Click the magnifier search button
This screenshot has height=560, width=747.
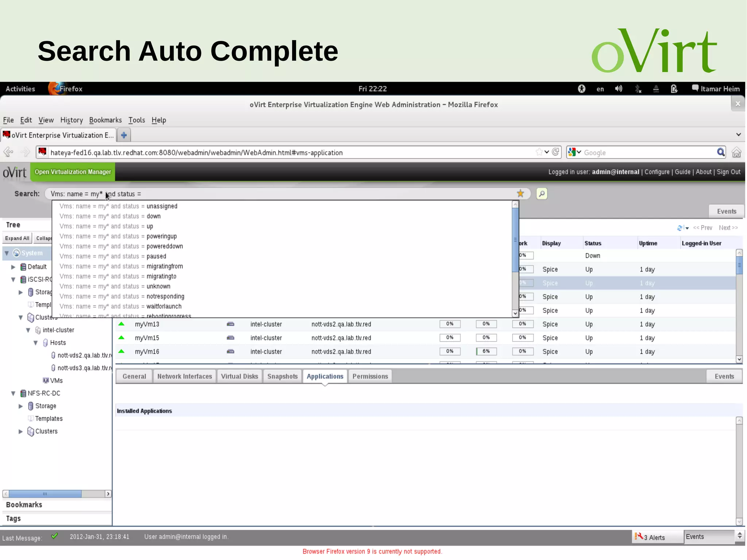coord(542,193)
